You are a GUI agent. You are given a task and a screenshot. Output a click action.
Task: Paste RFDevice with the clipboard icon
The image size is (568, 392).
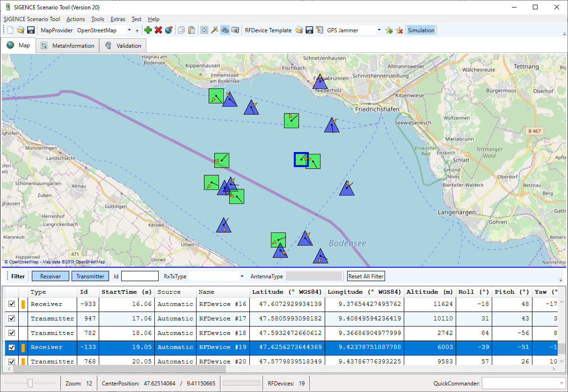[191, 30]
